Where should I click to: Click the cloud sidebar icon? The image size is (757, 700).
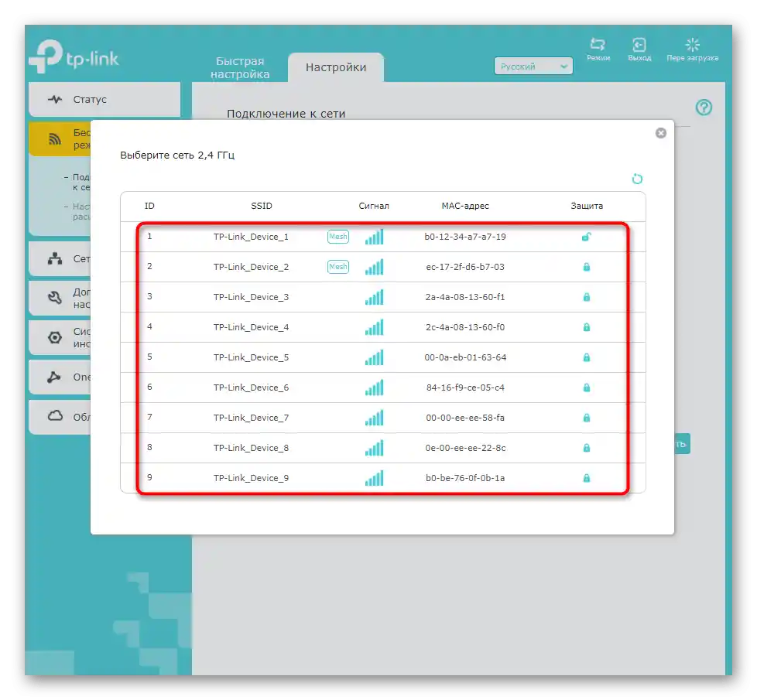55,416
